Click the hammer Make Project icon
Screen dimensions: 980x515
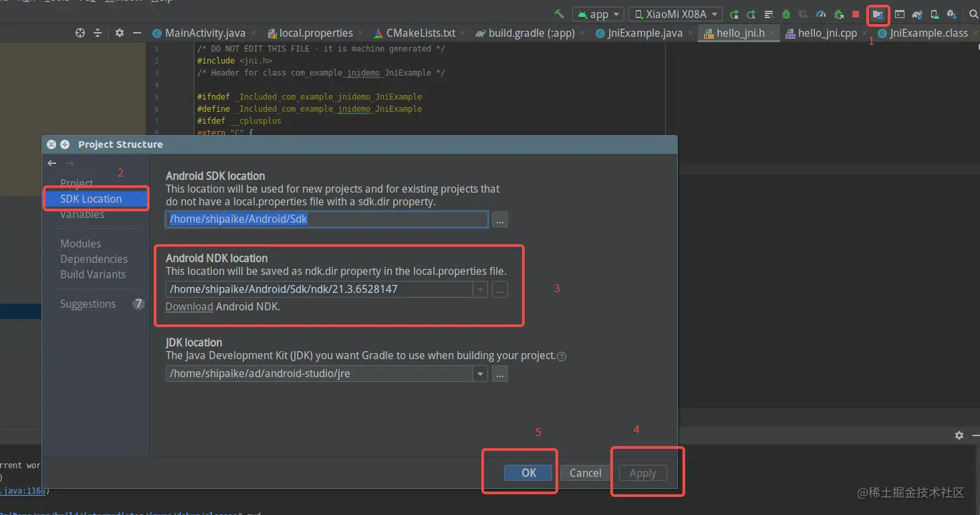[559, 14]
